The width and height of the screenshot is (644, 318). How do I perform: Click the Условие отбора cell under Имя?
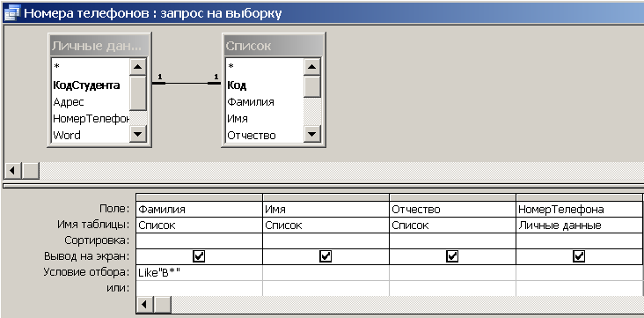pos(326,273)
